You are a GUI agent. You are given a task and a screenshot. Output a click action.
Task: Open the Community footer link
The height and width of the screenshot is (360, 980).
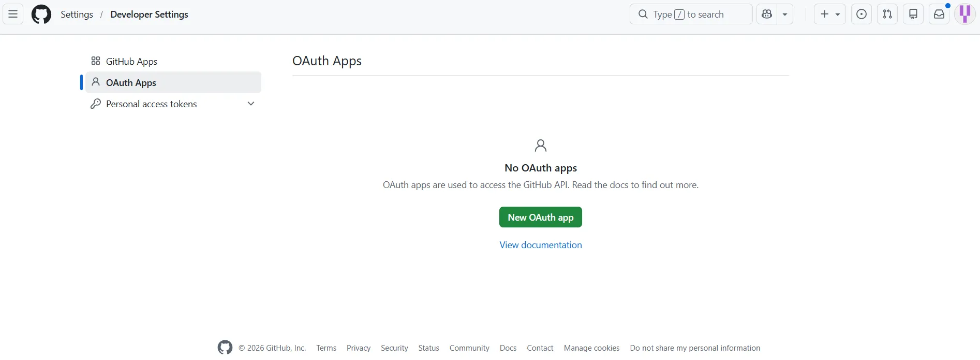469,348
